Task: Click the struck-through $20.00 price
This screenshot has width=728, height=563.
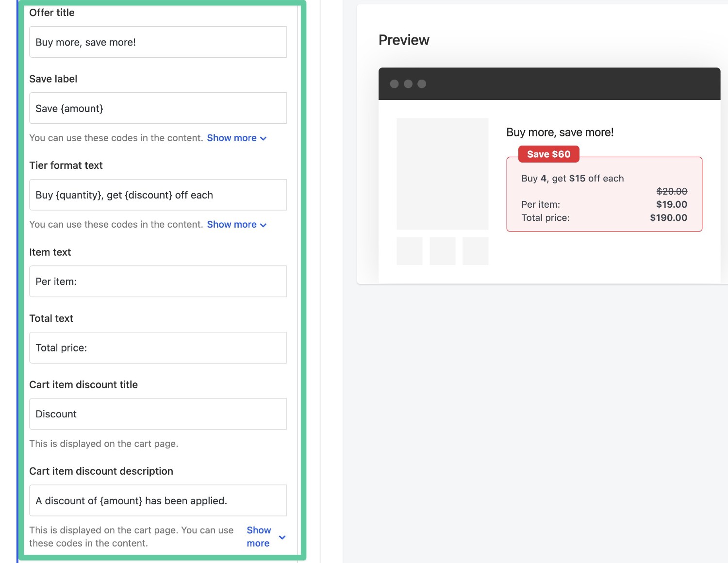Action: point(672,191)
